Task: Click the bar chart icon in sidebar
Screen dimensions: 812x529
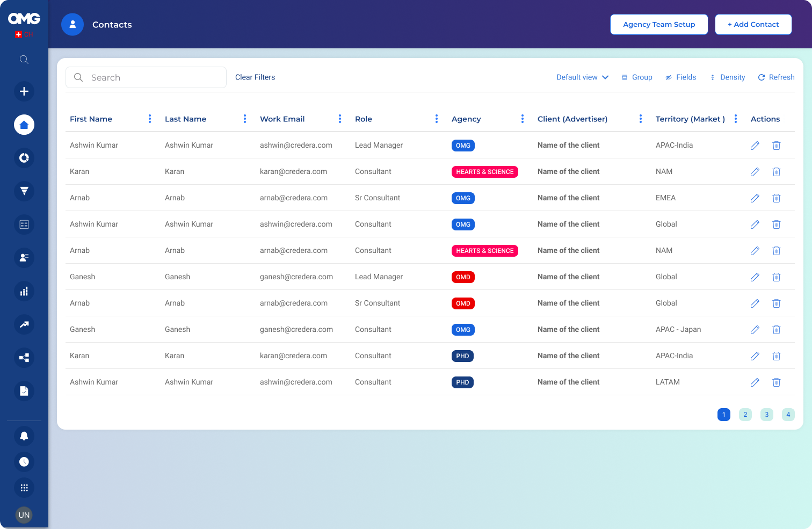Action: 24,291
